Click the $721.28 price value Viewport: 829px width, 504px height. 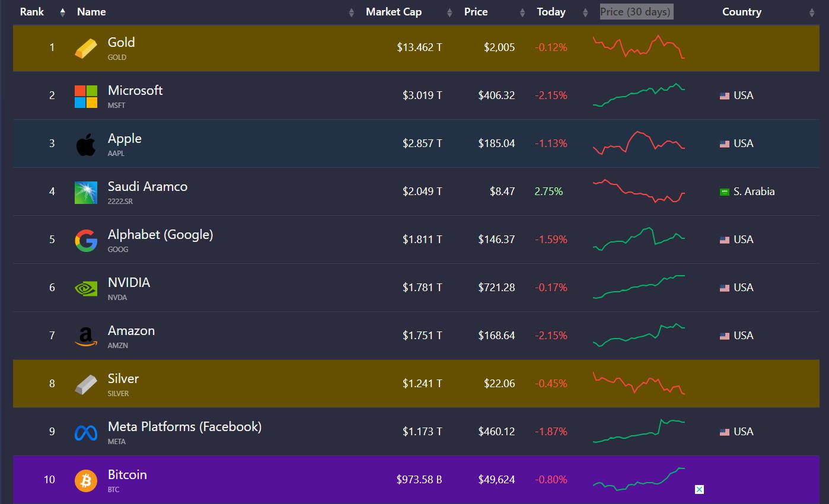[497, 288]
